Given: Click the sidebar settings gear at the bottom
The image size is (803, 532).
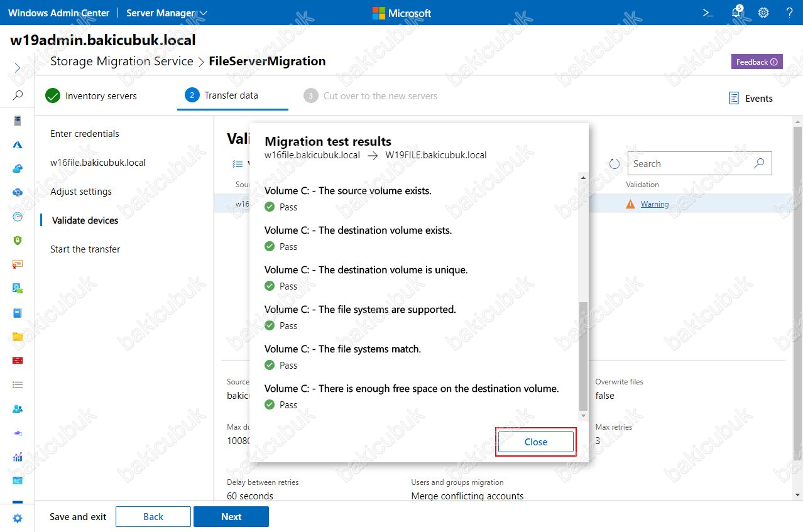Looking at the screenshot, I should [18, 518].
